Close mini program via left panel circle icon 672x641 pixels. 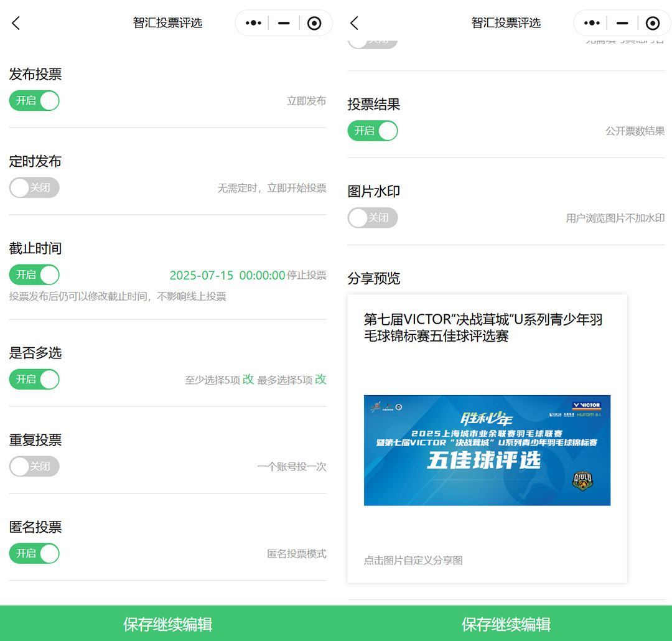(x=314, y=23)
